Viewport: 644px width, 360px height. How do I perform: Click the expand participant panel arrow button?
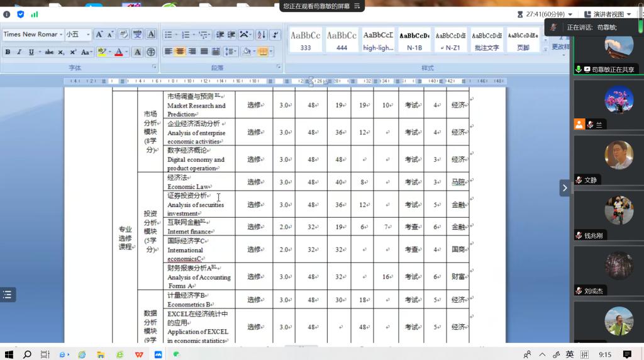(x=565, y=188)
